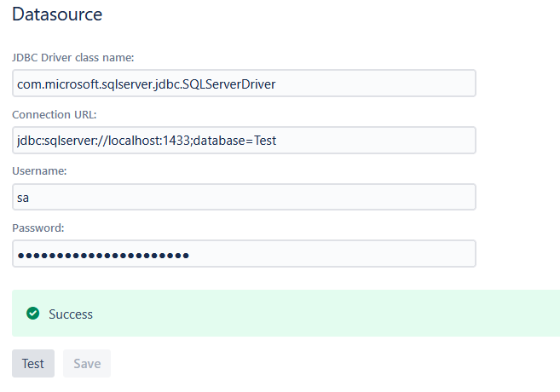Image resolution: width=560 pixels, height=392 pixels.
Task: Click empty area of the green success banner
Action: (341, 314)
